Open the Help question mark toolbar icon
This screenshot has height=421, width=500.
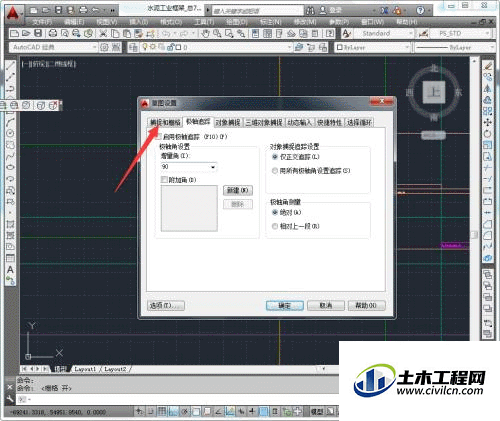[x=330, y=33]
